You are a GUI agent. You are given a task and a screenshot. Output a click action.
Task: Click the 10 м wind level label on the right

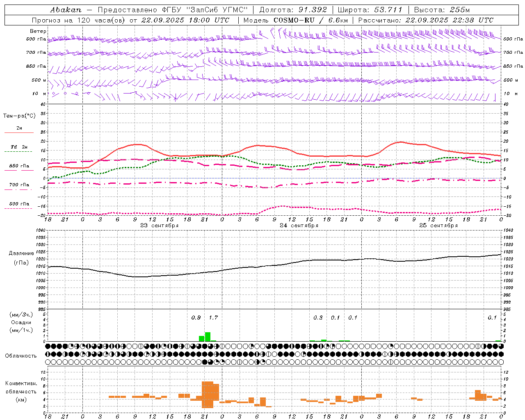pyautogui.click(x=511, y=94)
